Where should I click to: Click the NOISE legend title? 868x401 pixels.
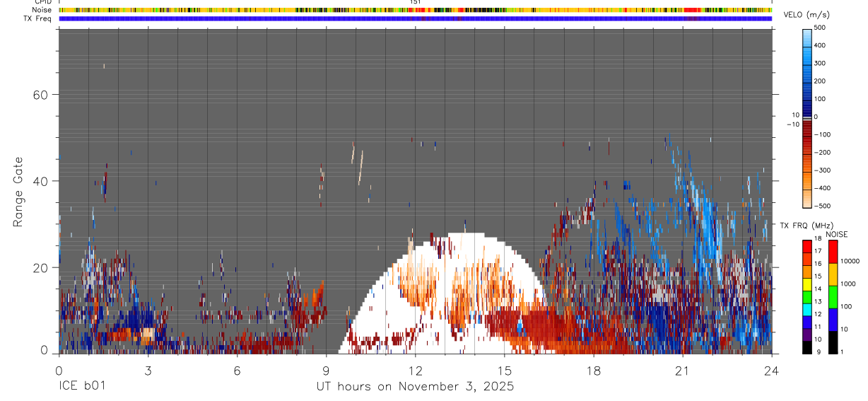click(x=836, y=234)
